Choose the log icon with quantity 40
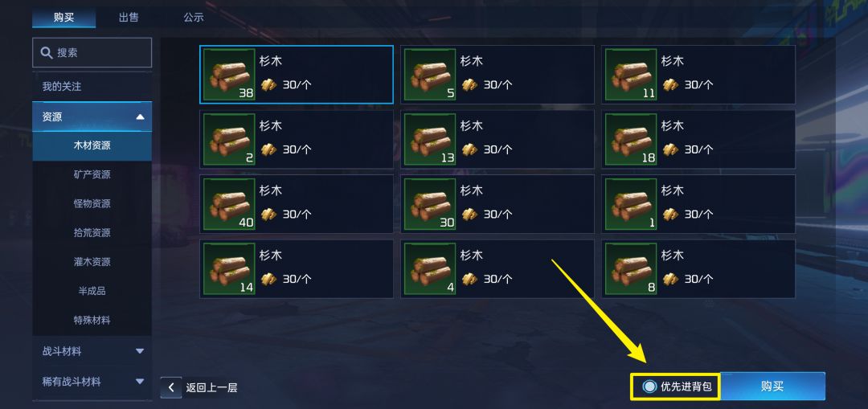 tap(229, 204)
